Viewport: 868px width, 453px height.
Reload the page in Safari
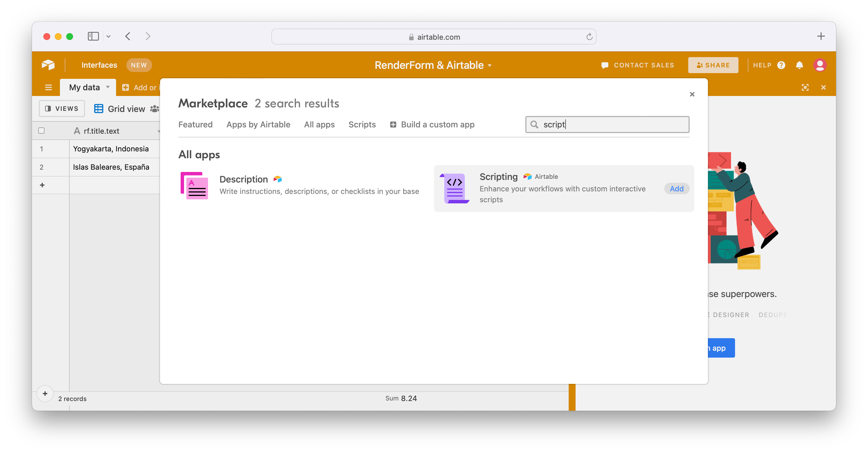[x=589, y=37]
